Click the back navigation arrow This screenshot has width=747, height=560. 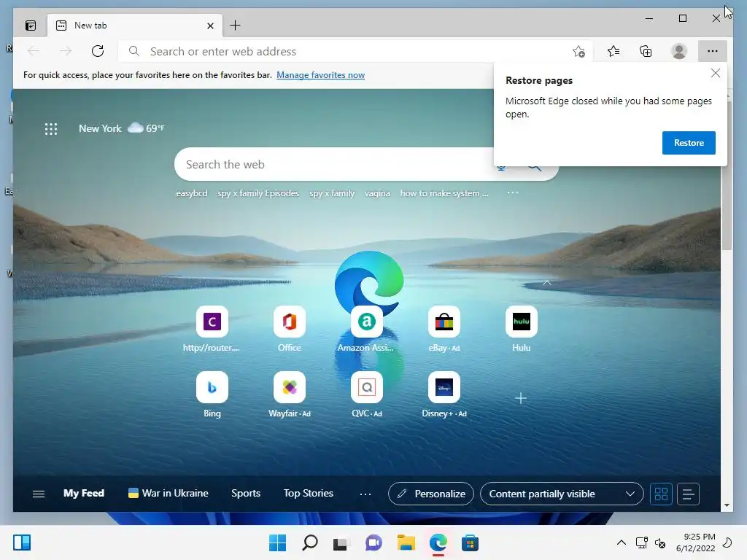click(34, 51)
